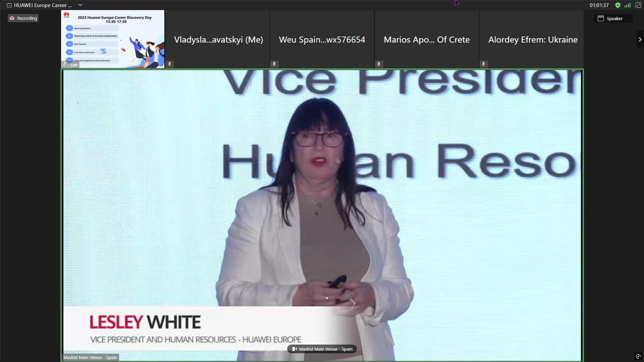The image size is (644, 362).
Task: Select the Weu Spain...wx576654 tile
Action: coord(322,39)
